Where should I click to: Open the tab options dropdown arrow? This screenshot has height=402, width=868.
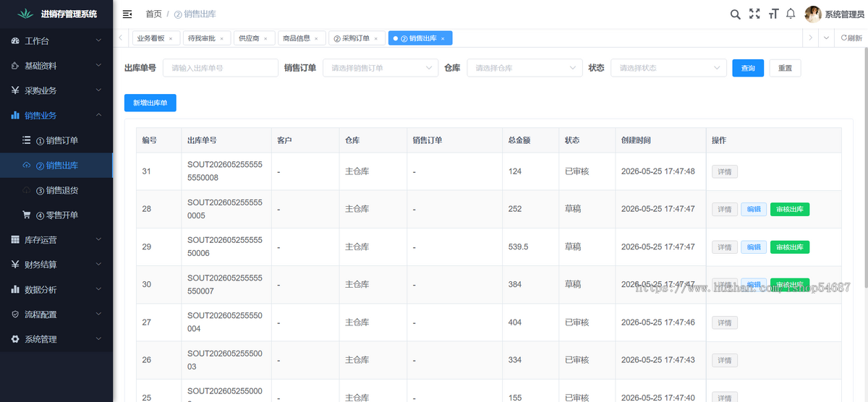click(827, 38)
